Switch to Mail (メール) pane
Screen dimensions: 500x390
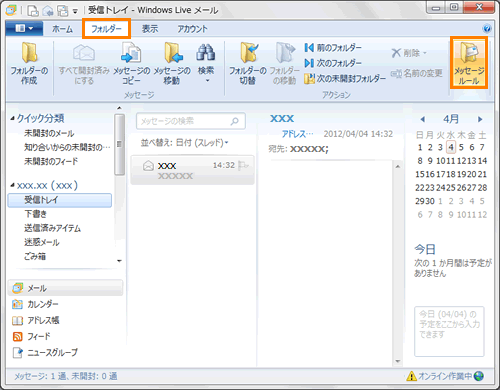coord(66,288)
